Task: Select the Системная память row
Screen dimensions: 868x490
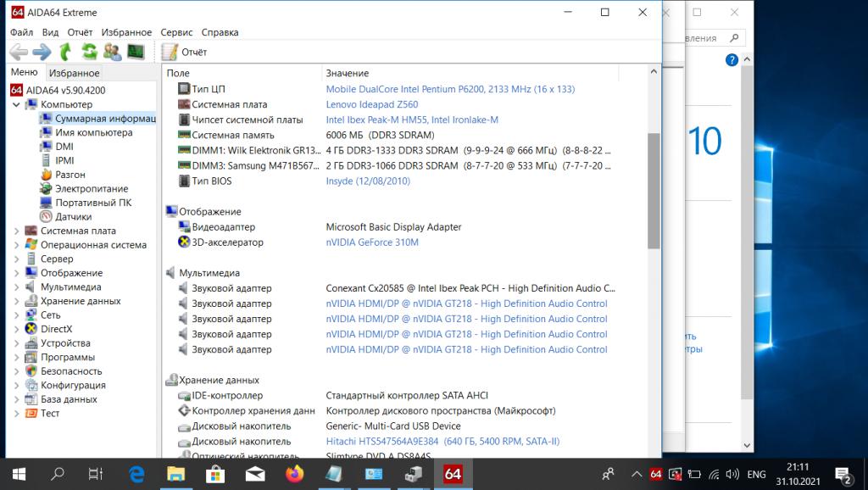Action: [391, 135]
